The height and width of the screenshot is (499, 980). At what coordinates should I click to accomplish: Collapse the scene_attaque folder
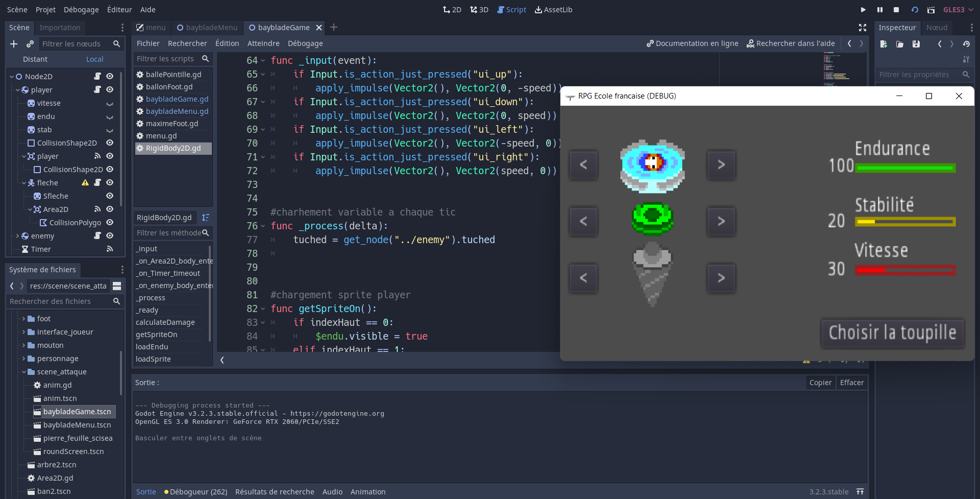click(x=23, y=372)
